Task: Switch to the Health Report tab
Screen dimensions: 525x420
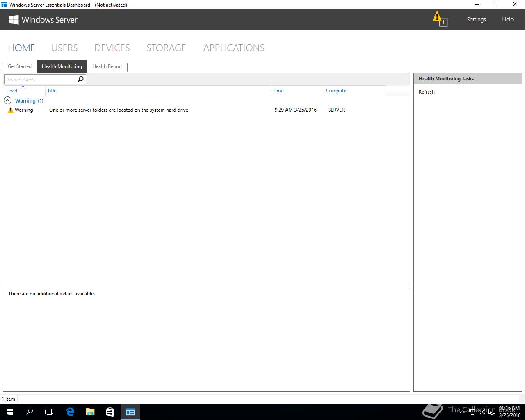Action: tap(107, 66)
